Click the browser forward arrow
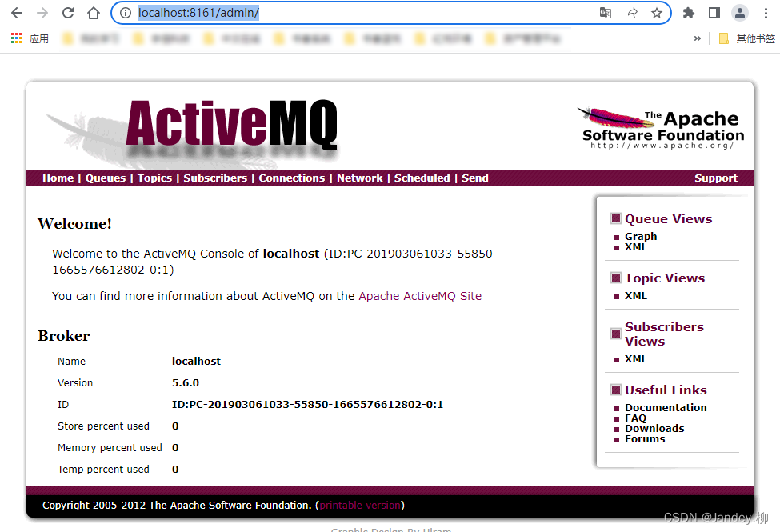The image size is (780, 532). [42, 13]
